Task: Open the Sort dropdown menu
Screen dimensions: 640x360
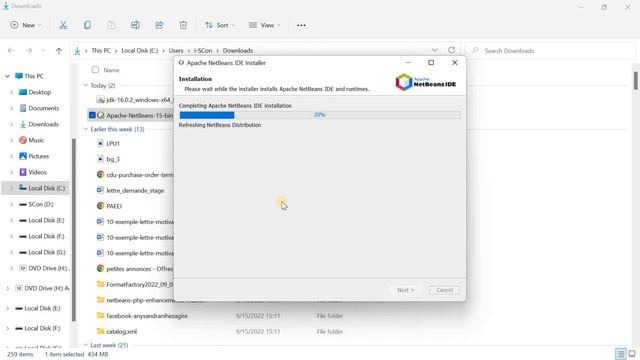Action: click(x=220, y=25)
